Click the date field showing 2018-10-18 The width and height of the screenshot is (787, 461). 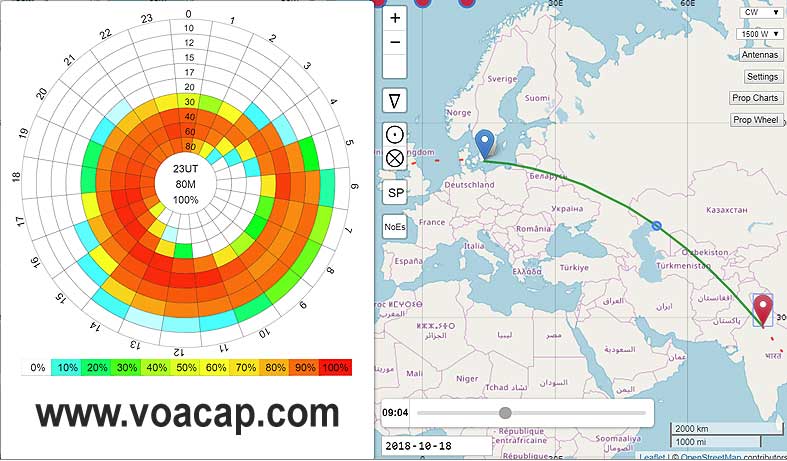[x=435, y=444]
